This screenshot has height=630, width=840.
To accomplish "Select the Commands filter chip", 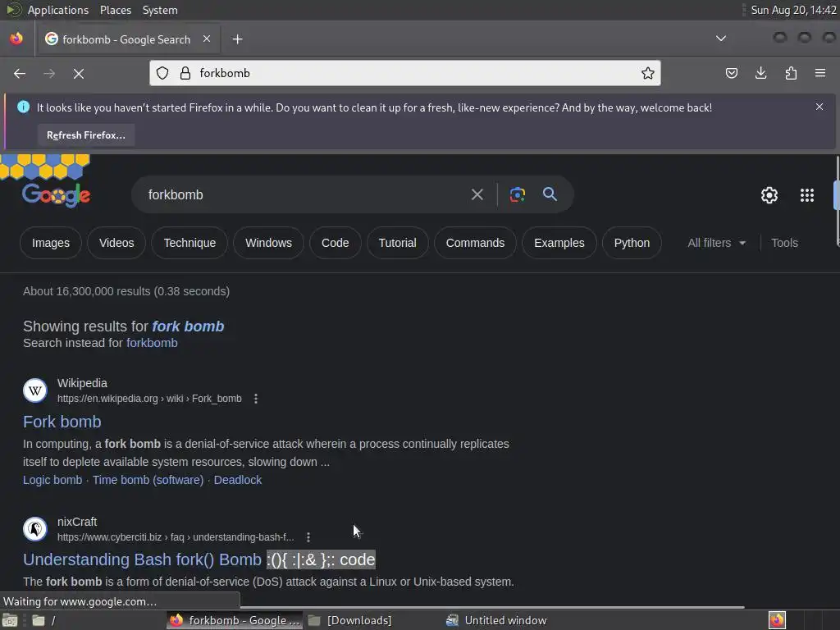I will point(475,243).
